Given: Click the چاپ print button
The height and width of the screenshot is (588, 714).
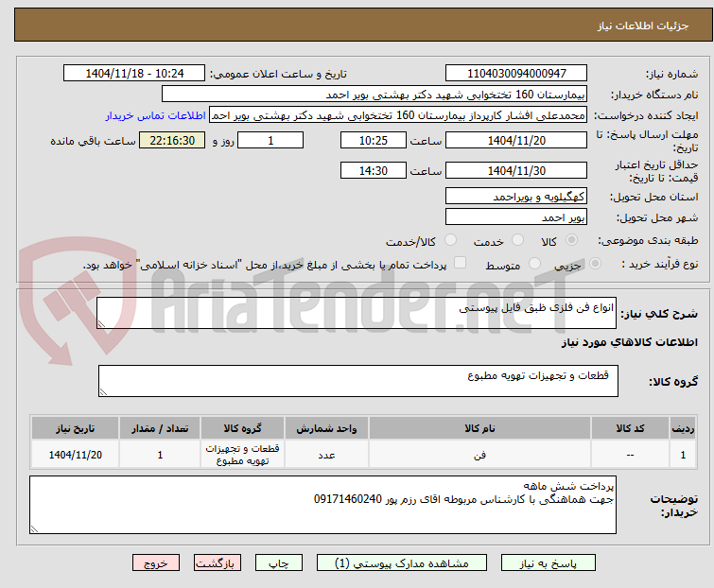Looking at the screenshot, I should coord(279,563).
